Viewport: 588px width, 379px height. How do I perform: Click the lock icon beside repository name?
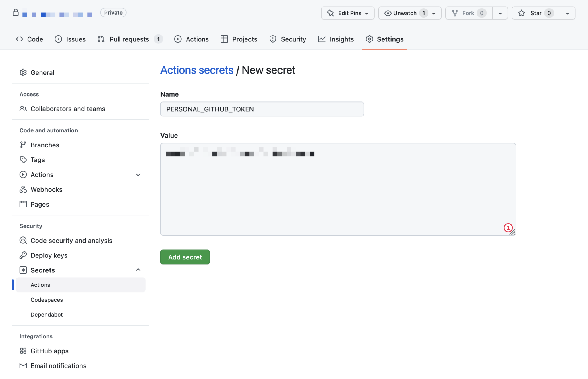point(16,13)
